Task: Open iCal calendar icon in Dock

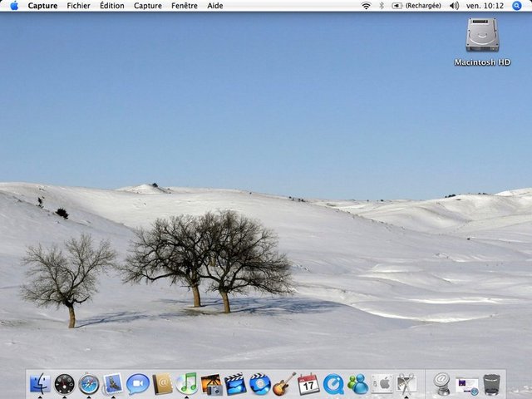Action: (308, 384)
